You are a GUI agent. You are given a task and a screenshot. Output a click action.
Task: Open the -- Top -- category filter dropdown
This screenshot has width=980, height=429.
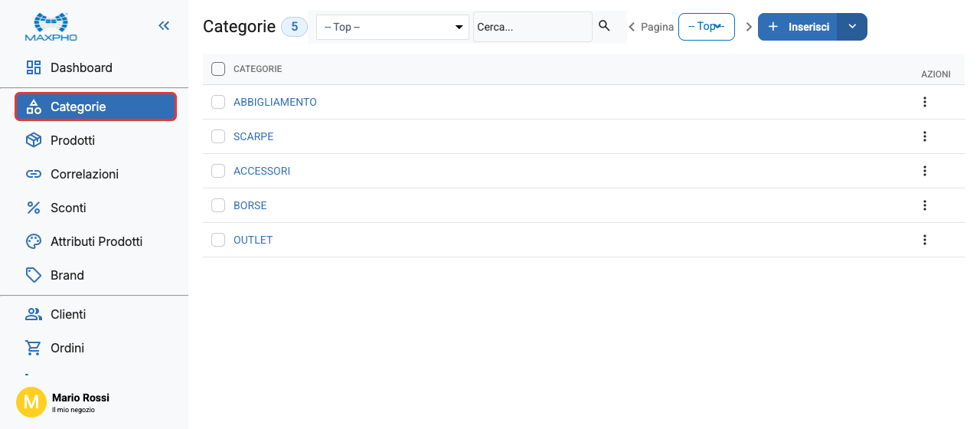click(x=393, y=27)
